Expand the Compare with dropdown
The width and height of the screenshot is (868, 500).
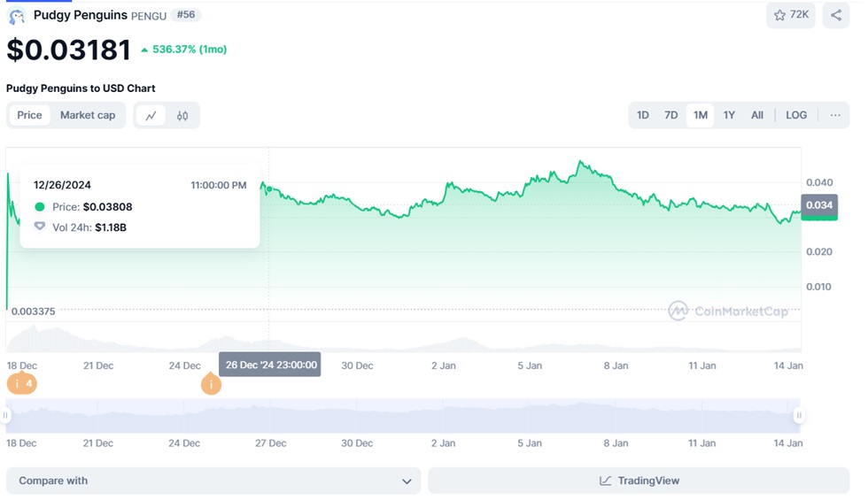[x=213, y=481]
